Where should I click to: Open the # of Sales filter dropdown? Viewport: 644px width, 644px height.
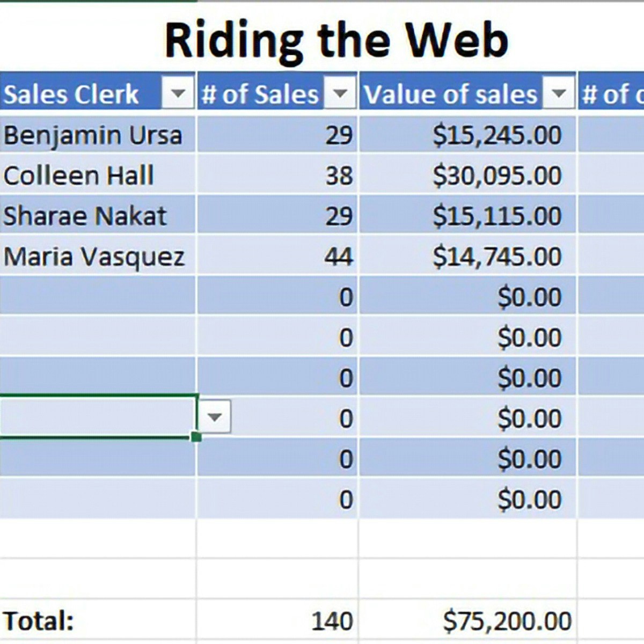point(340,94)
